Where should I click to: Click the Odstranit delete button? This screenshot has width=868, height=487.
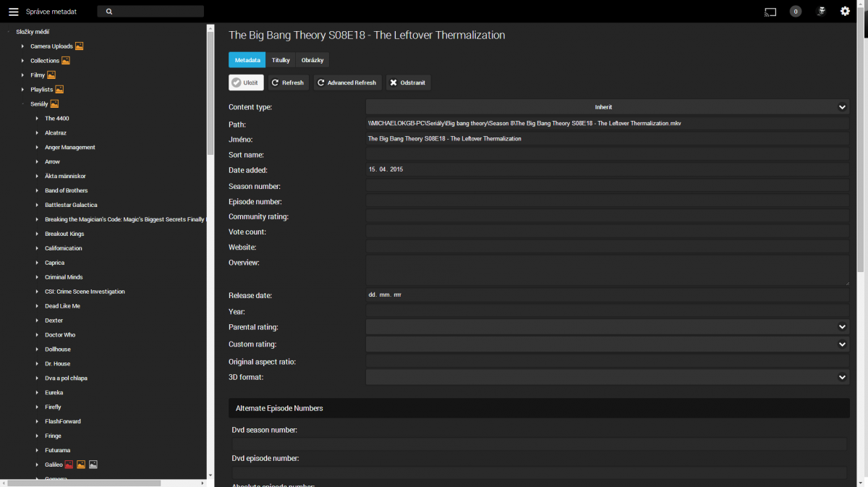pos(408,82)
